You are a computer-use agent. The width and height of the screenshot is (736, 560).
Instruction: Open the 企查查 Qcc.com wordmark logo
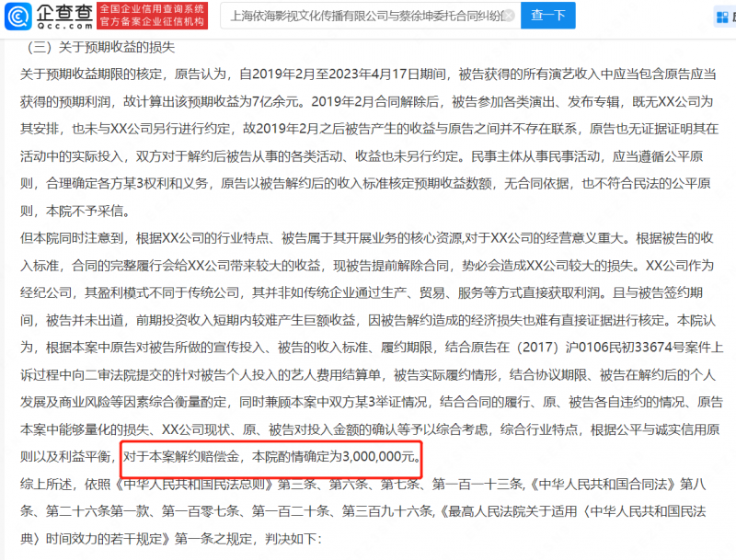click(64, 17)
